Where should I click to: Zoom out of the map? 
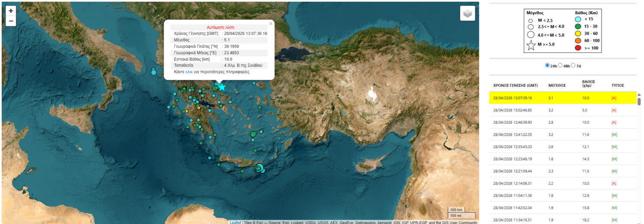tap(11, 21)
